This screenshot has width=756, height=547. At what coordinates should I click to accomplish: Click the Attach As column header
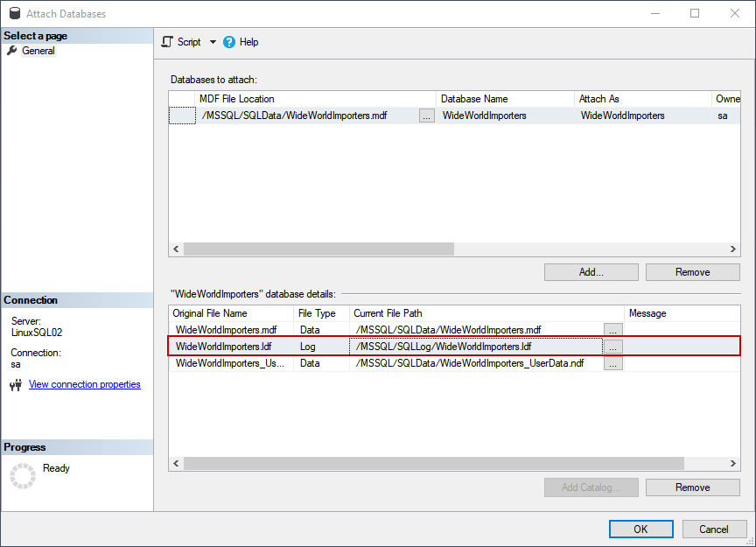[x=643, y=99]
